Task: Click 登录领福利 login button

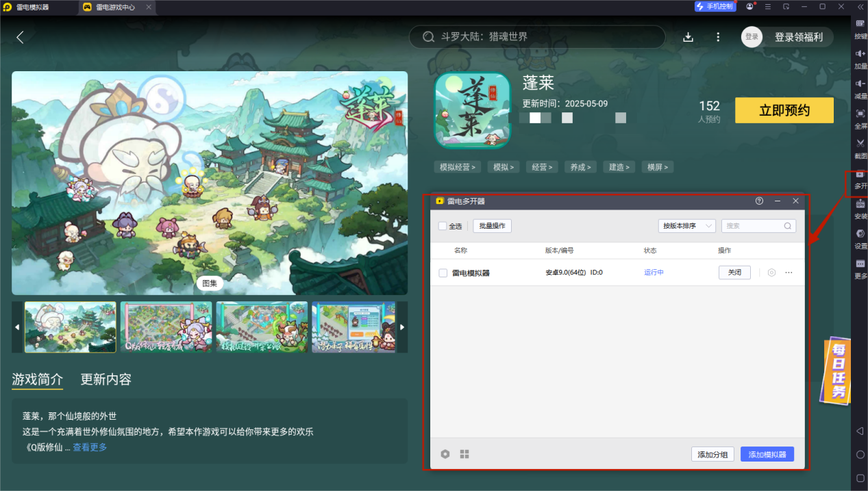Action: (798, 37)
